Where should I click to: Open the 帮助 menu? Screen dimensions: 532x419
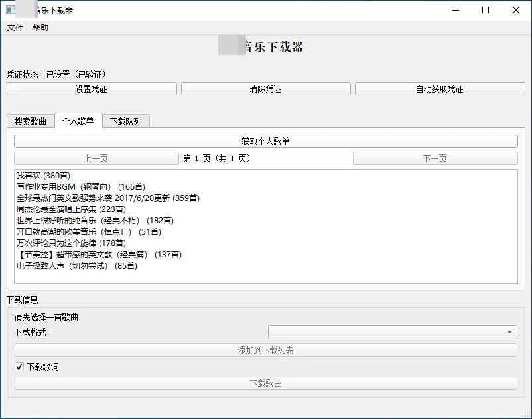(x=40, y=28)
